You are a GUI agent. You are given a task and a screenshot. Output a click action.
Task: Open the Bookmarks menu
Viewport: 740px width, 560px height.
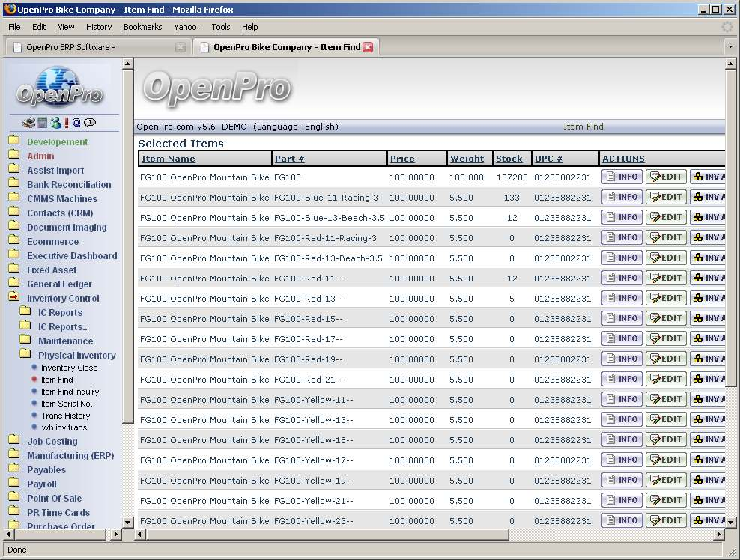click(142, 27)
